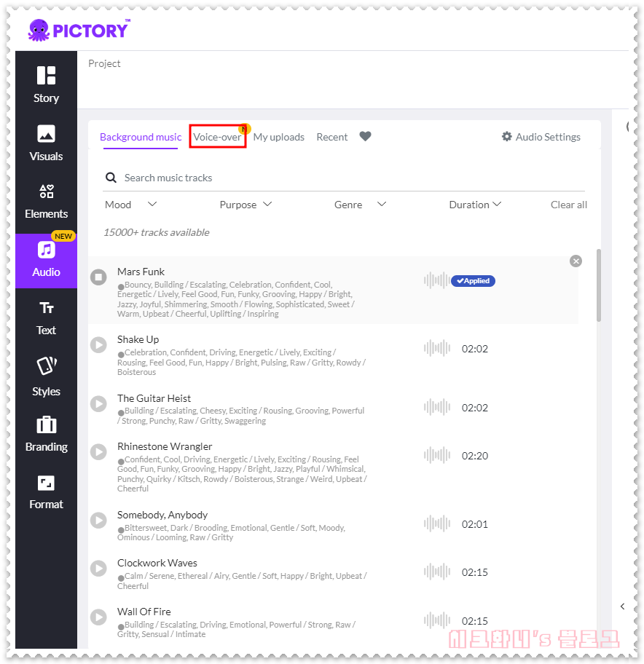This screenshot has height=664, width=644.
Task: Open the Branding section in sidebar
Action: (46, 434)
